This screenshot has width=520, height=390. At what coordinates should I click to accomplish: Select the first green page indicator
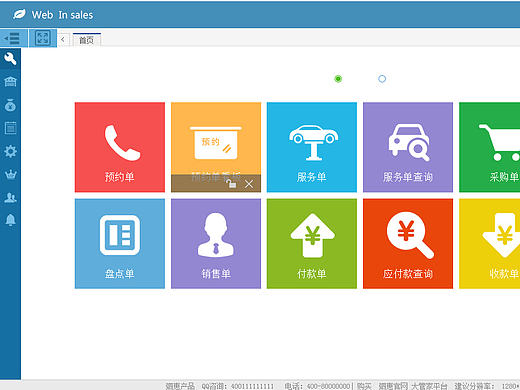pyautogui.click(x=338, y=79)
